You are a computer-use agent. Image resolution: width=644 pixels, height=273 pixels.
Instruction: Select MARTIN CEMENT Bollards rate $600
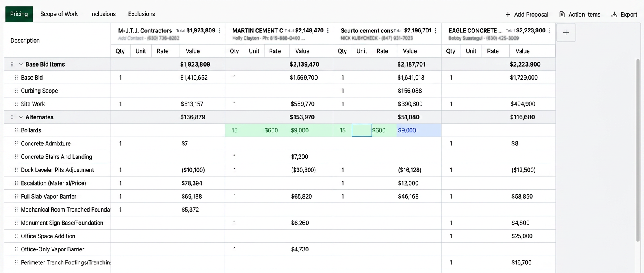pos(271,130)
